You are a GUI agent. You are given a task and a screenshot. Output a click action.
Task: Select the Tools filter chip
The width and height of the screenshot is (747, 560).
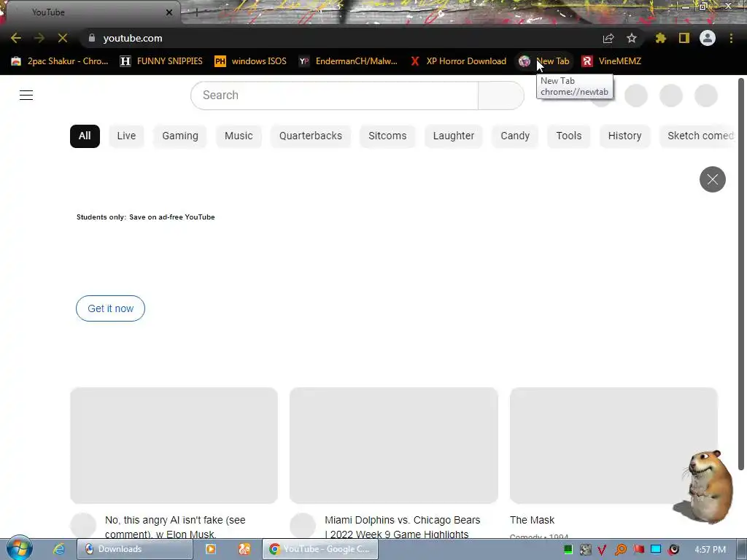569,136
